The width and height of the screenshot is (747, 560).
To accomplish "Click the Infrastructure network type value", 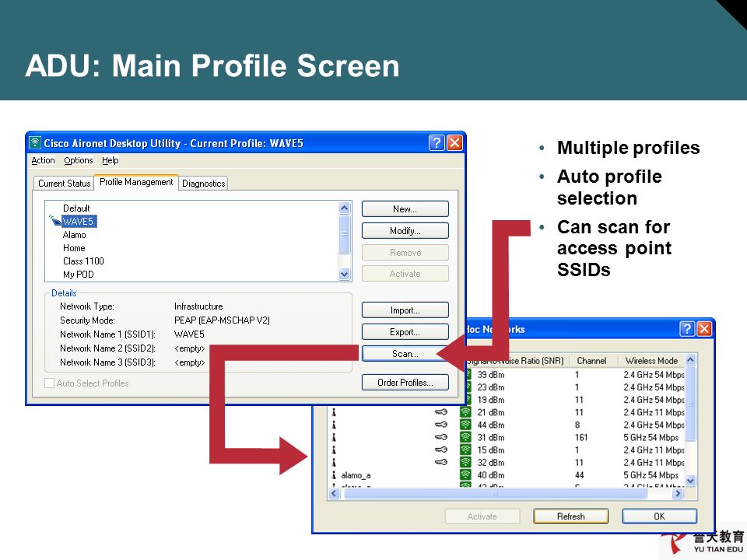I will [198, 306].
